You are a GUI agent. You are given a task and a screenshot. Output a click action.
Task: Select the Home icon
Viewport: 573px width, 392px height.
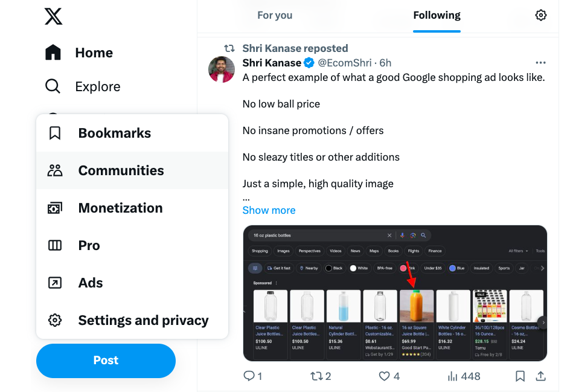(53, 53)
